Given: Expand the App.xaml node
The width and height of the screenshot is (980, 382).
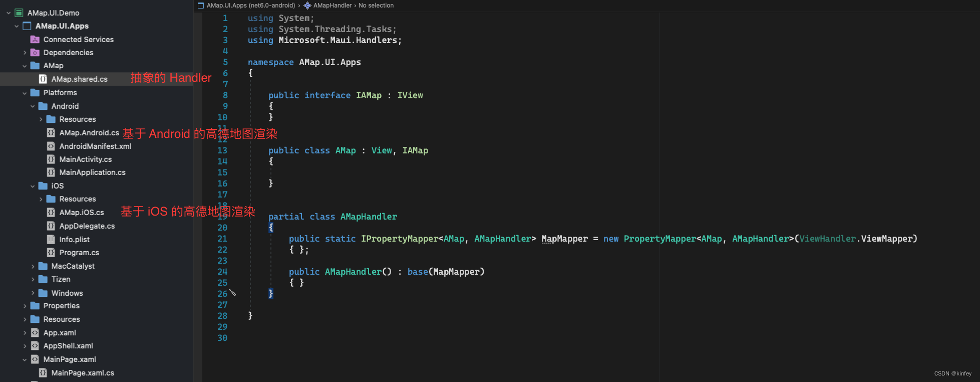Looking at the screenshot, I should 25,333.
